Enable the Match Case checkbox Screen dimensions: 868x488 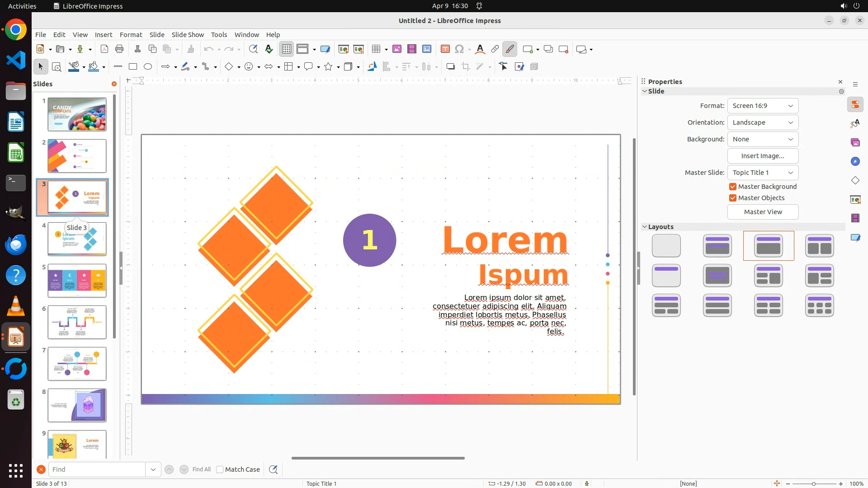(x=220, y=469)
